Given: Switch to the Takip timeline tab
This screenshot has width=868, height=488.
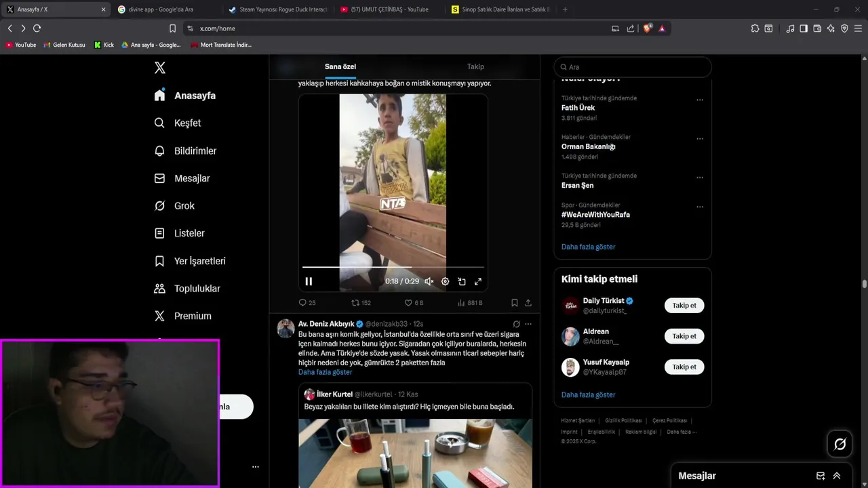Looking at the screenshot, I should (475, 66).
